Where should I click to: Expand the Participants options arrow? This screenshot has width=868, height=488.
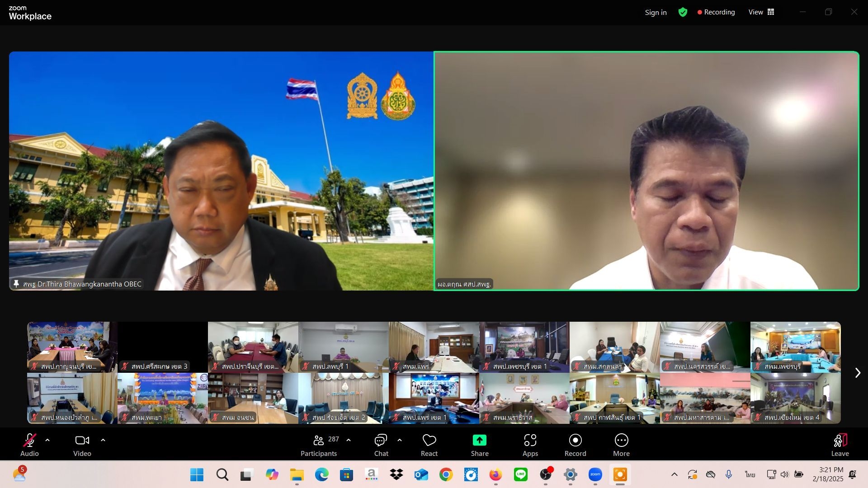click(349, 440)
